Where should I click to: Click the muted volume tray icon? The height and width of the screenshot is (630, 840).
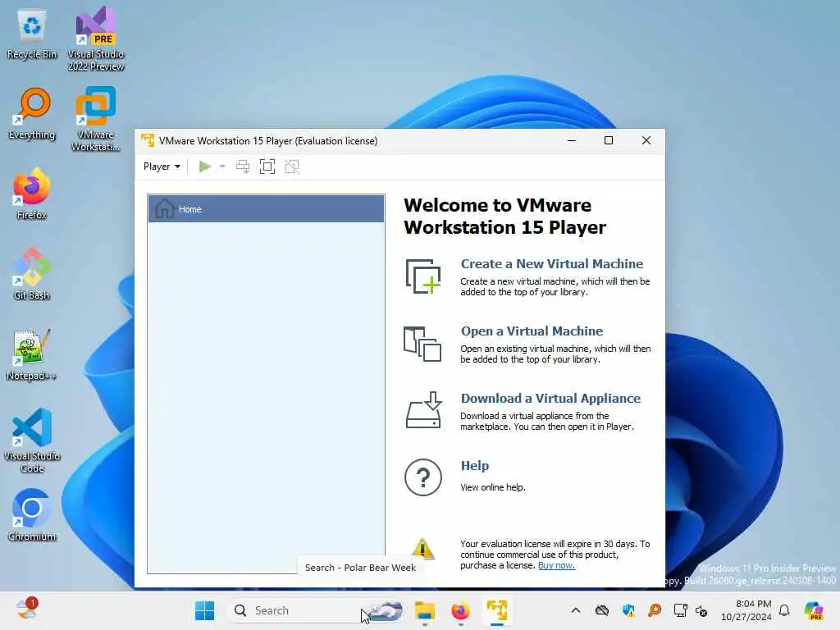[701, 610]
